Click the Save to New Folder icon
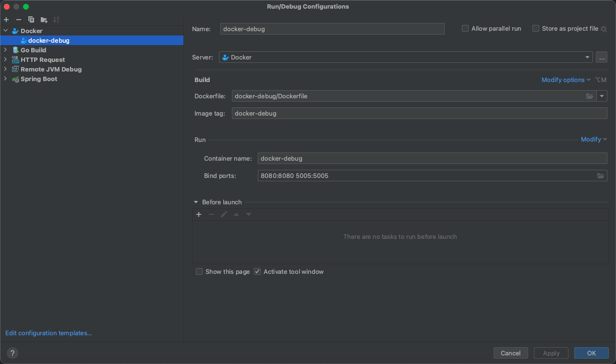This screenshot has width=616, height=364. point(44,20)
